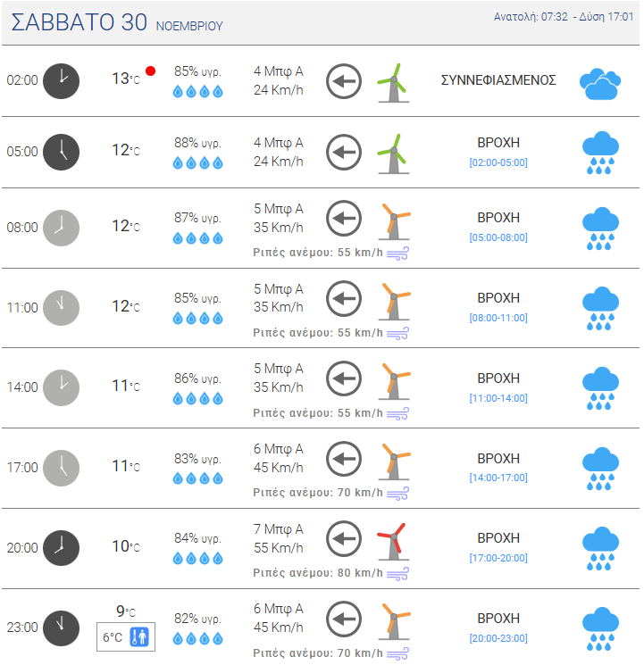
Task: Click the wind gust icon at 17:00
Action: tap(397, 493)
